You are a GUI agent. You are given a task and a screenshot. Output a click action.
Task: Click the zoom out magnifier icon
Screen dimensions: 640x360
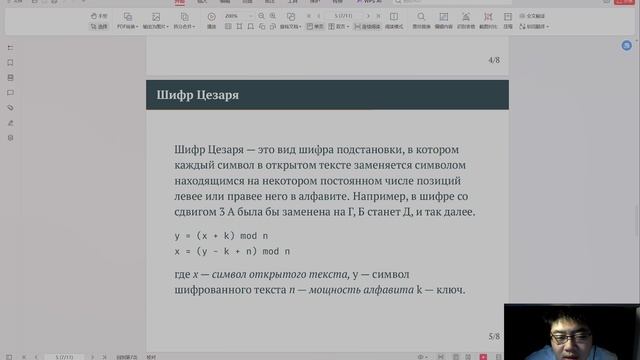click(261, 16)
